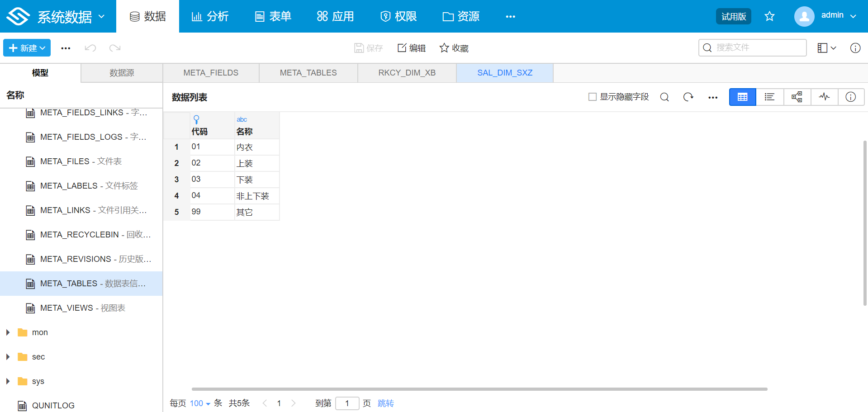Click the 编辑 edit icon in the toolbar
The image size is (868, 412).
click(411, 48)
